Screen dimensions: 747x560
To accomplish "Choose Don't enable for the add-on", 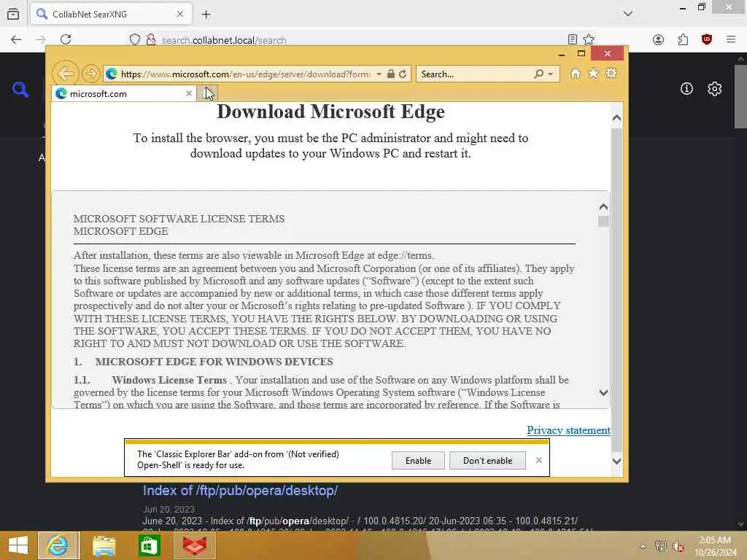I will [487, 461].
